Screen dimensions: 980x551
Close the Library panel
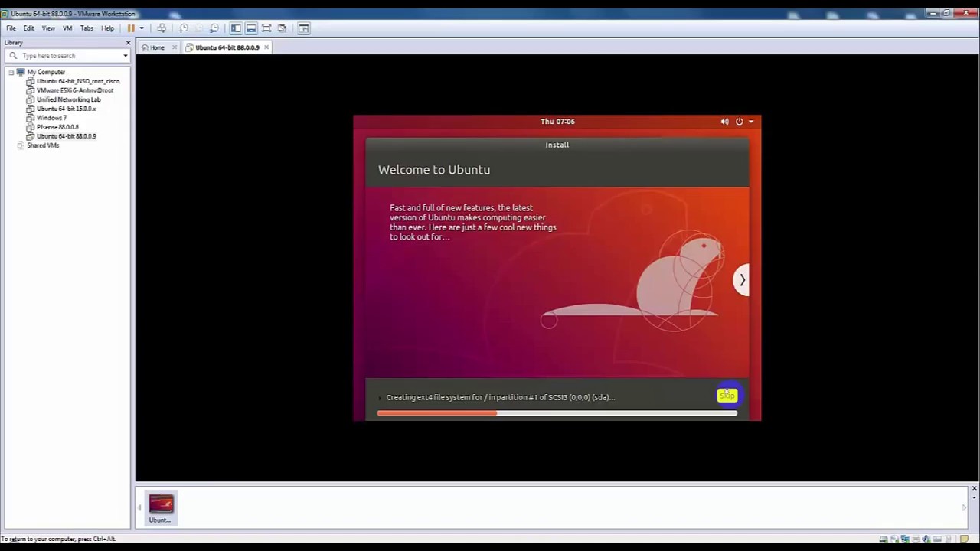pyautogui.click(x=128, y=43)
